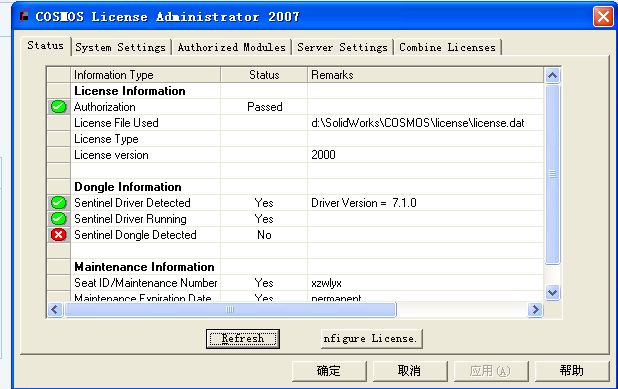Viewport: 618px width, 389px height.
Task: Click the xzwlyx seat ID value
Action: pos(326,283)
